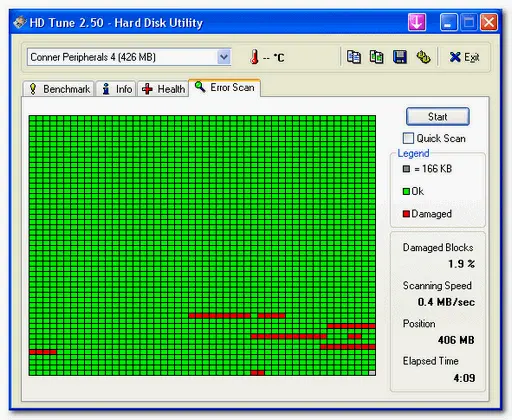
Task: Click the 0.4 MB/sec scanning speed value
Action: point(446,302)
